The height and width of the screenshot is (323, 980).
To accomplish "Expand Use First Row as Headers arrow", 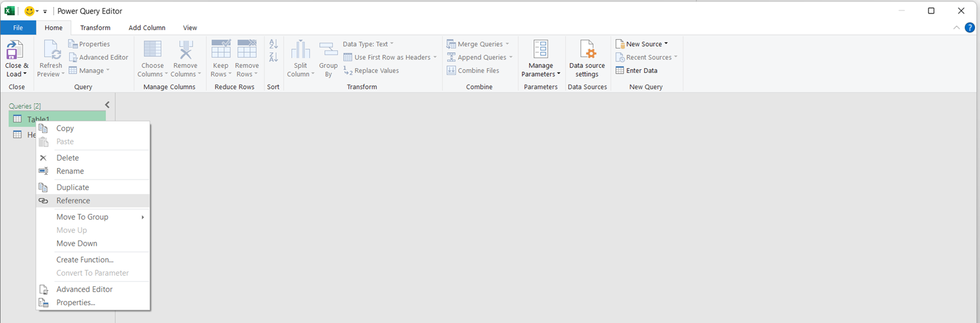I will point(435,57).
